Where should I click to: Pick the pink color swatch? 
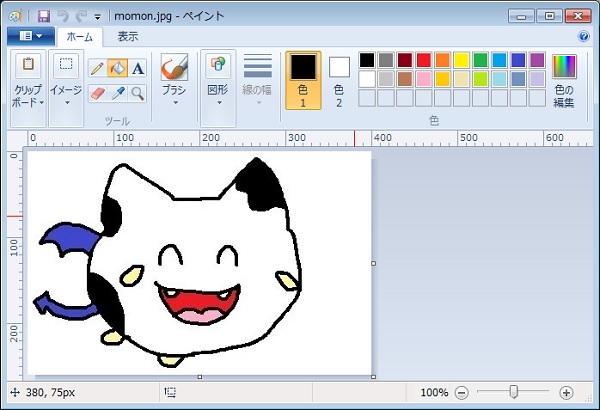(424, 79)
